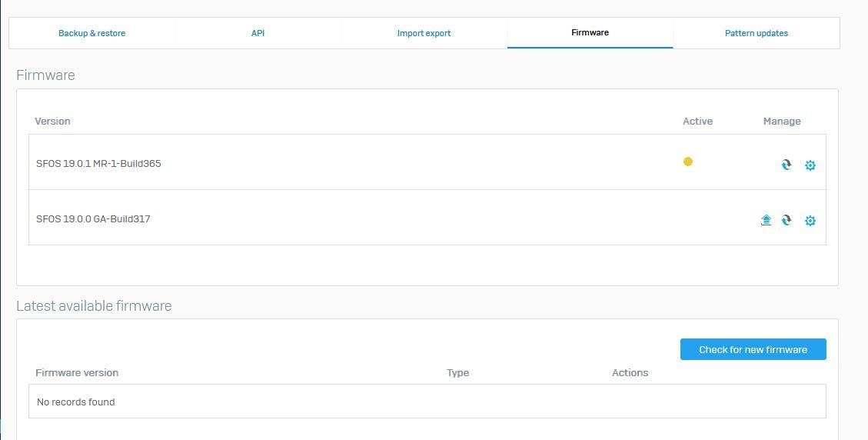
Task: Go to the Import export tab
Action: (x=424, y=33)
